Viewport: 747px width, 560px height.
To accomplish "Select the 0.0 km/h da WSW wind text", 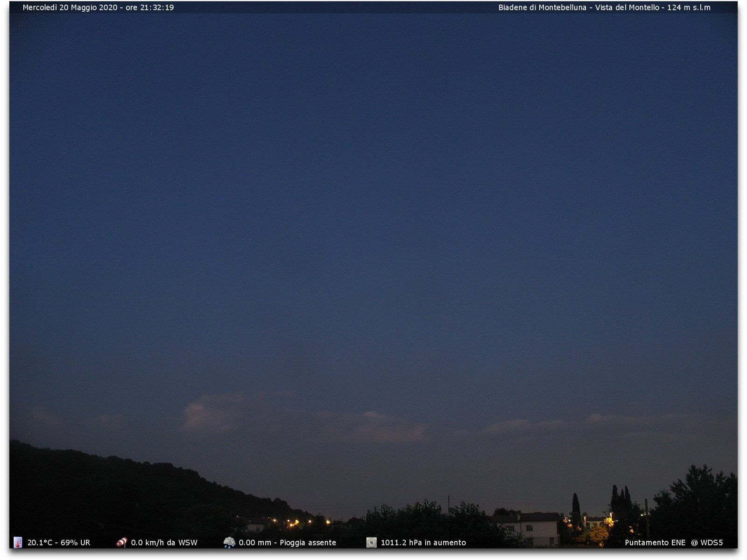I will (164, 543).
